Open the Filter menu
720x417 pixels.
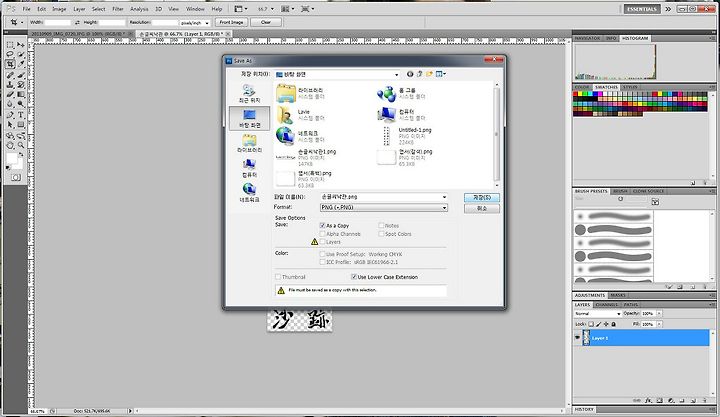click(118, 9)
